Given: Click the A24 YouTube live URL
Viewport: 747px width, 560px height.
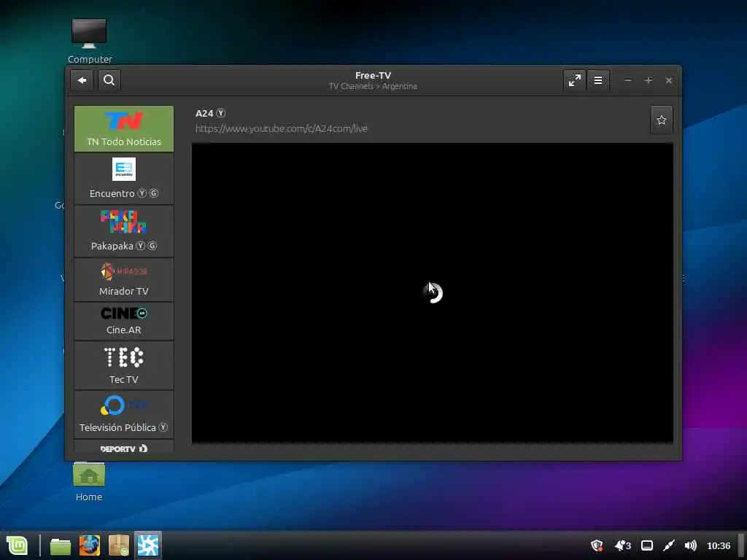Looking at the screenshot, I should [282, 128].
